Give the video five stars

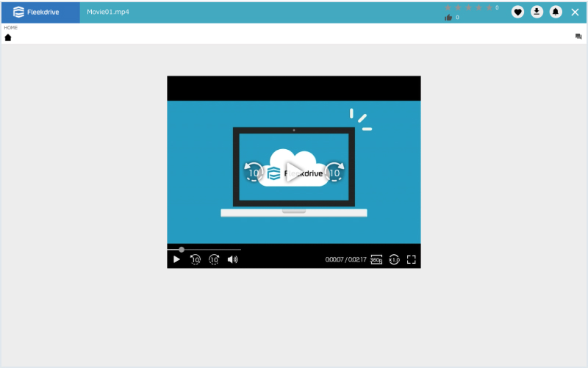[x=489, y=7]
